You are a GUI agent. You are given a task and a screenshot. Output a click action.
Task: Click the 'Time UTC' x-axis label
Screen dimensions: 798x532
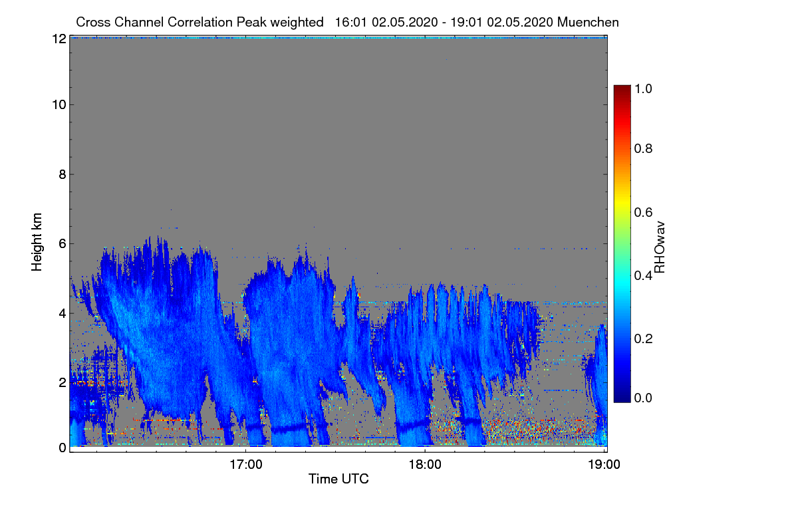pyautogui.click(x=338, y=479)
